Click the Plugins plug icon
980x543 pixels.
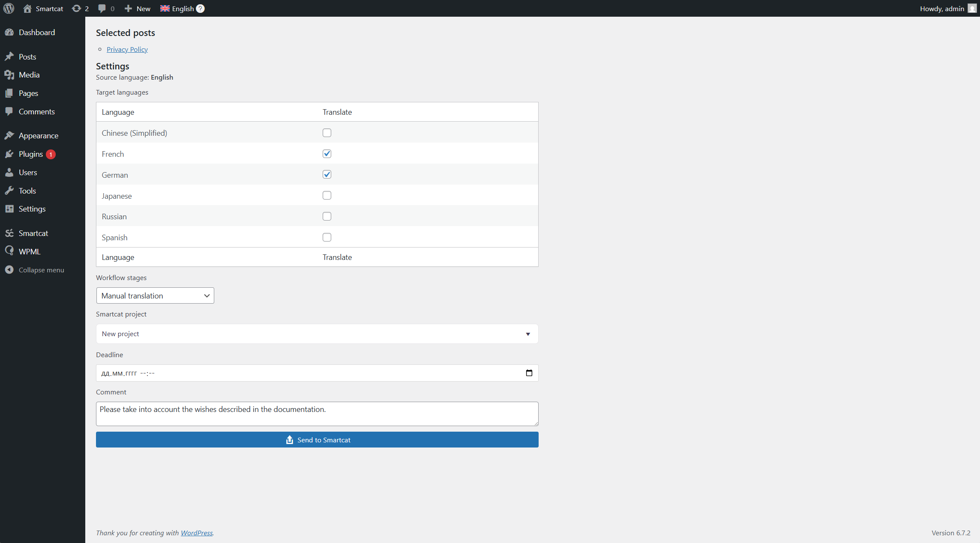coord(9,154)
